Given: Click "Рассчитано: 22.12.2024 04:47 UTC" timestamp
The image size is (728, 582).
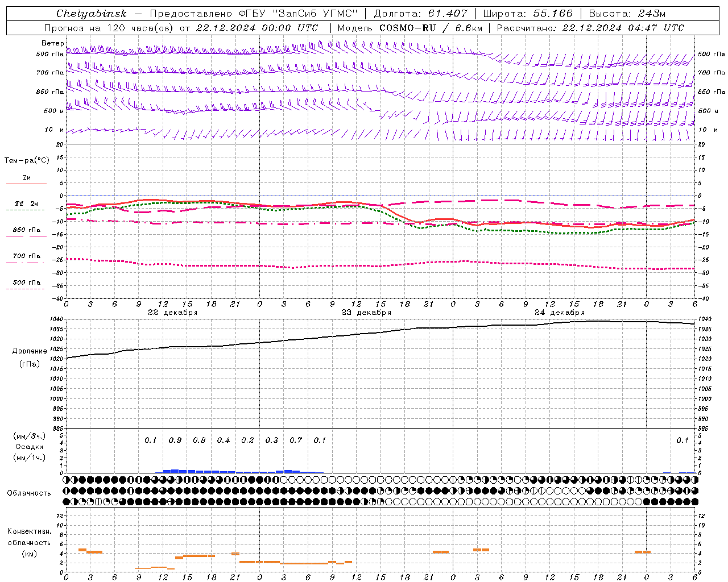Looking at the screenshot, I should (590, 28).
